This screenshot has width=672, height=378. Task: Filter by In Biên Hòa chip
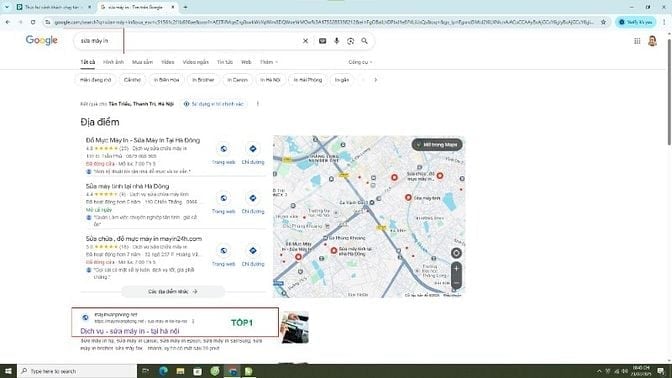click(x=166, y=80)
